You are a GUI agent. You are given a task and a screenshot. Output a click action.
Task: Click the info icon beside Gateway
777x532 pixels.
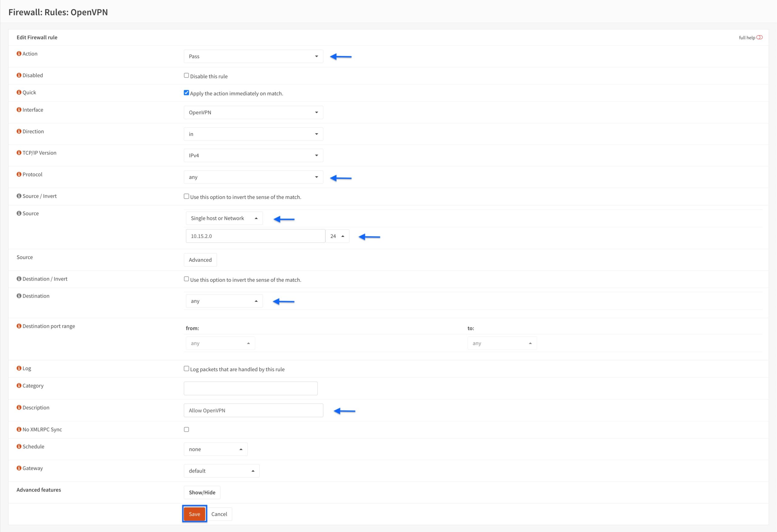click(19, 468)
